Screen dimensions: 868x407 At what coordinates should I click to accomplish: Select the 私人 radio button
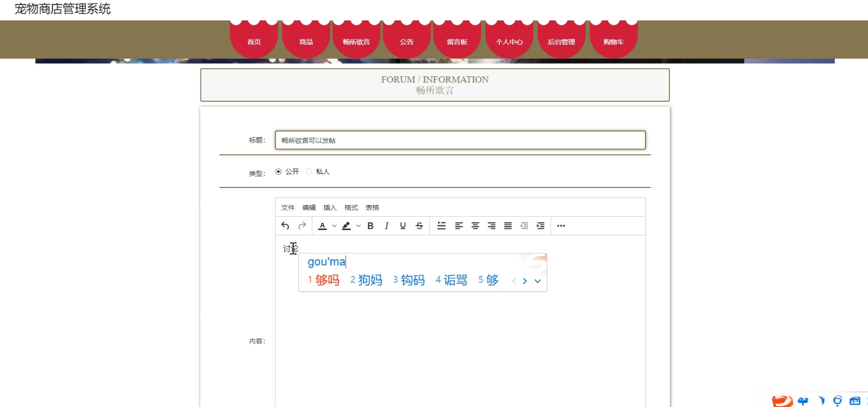click(309, 171)
